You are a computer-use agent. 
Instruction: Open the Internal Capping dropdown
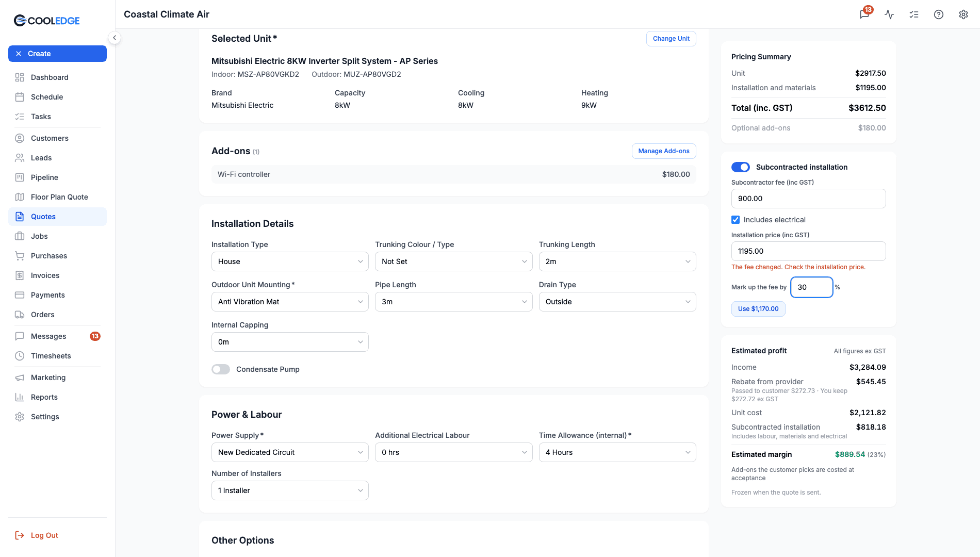coord(290,342)
